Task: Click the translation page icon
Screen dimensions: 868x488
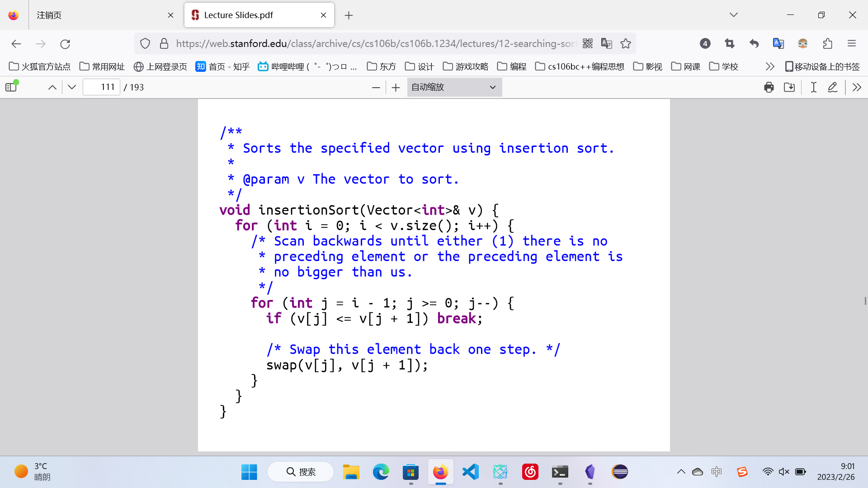Action: point(607,43)
